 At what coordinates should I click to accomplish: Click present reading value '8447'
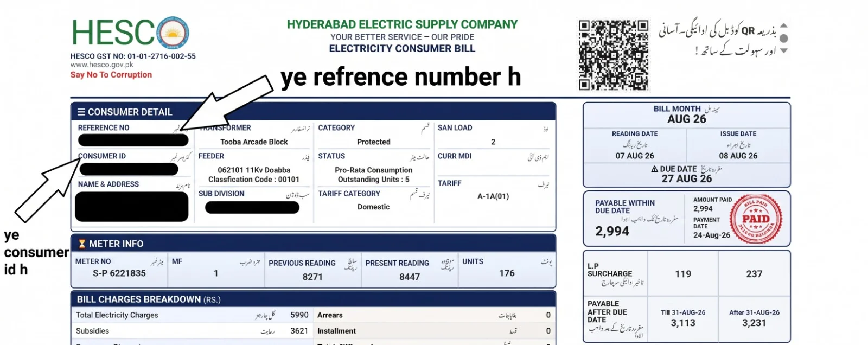410,277
